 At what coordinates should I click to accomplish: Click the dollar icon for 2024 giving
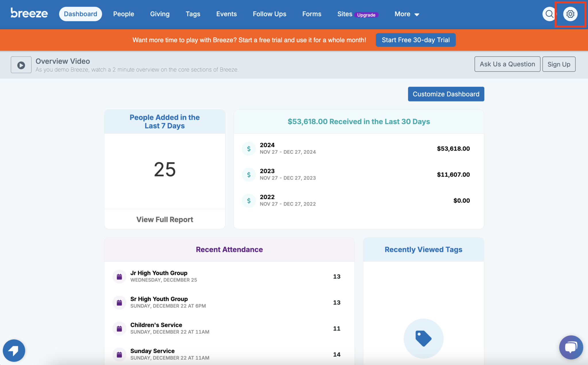[249, 149]
